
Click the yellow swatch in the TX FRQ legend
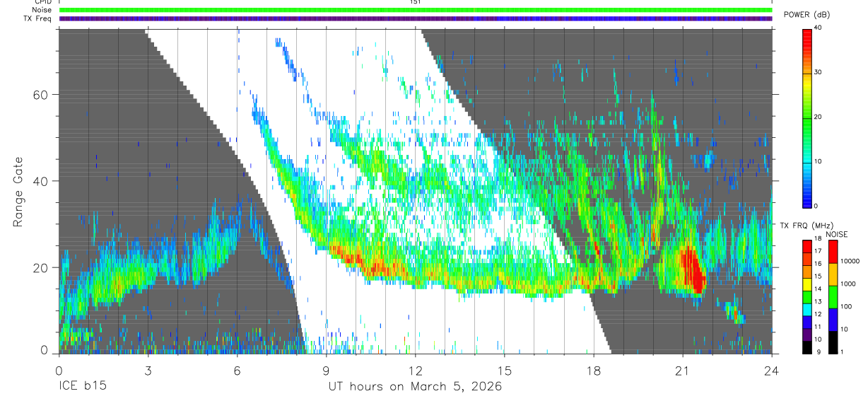tap(807, 284)
